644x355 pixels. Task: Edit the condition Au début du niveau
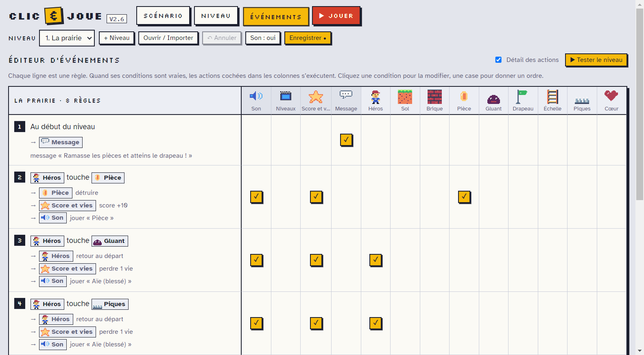63,127
